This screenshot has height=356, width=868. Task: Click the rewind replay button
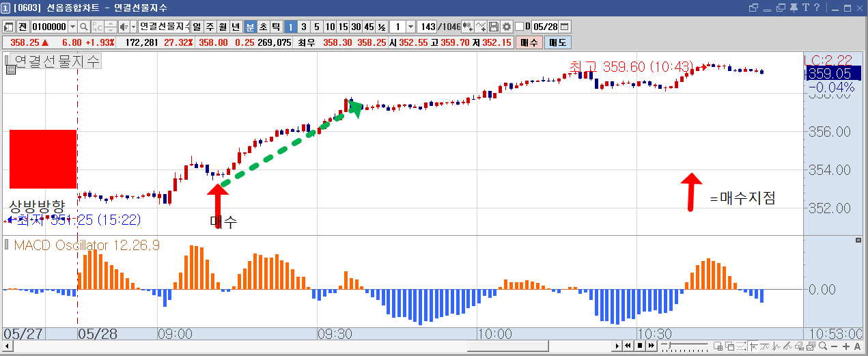[x=628, y=346]
